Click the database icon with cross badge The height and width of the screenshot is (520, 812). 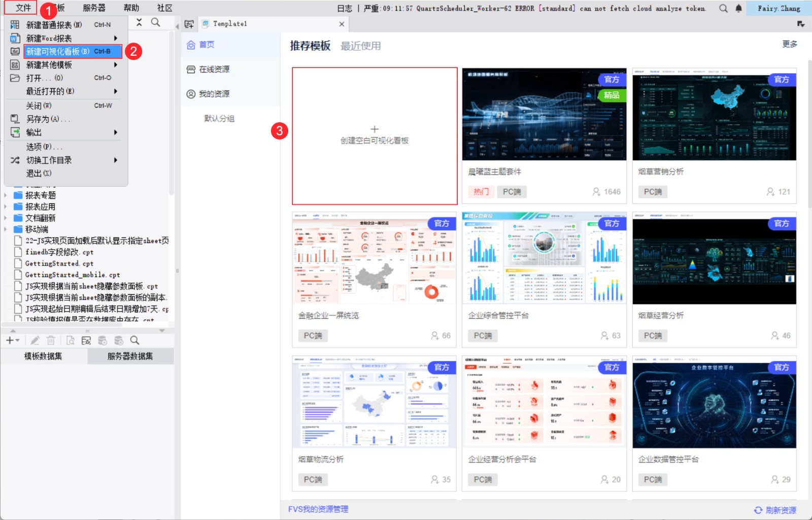point(119,340)
